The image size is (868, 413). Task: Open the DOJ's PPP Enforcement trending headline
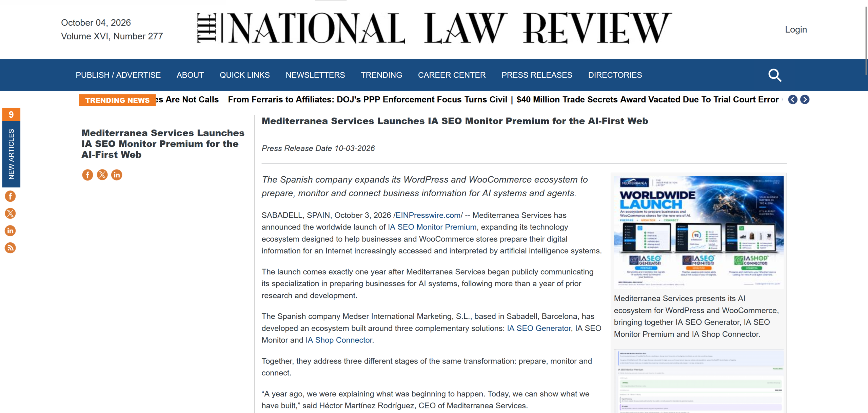[x=368, y=99]
